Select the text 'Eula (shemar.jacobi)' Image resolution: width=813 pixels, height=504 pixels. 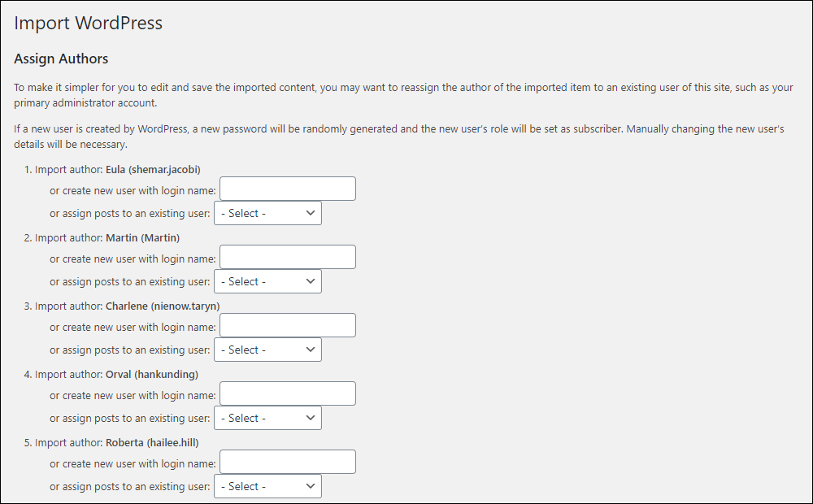[x=153, y=170]
